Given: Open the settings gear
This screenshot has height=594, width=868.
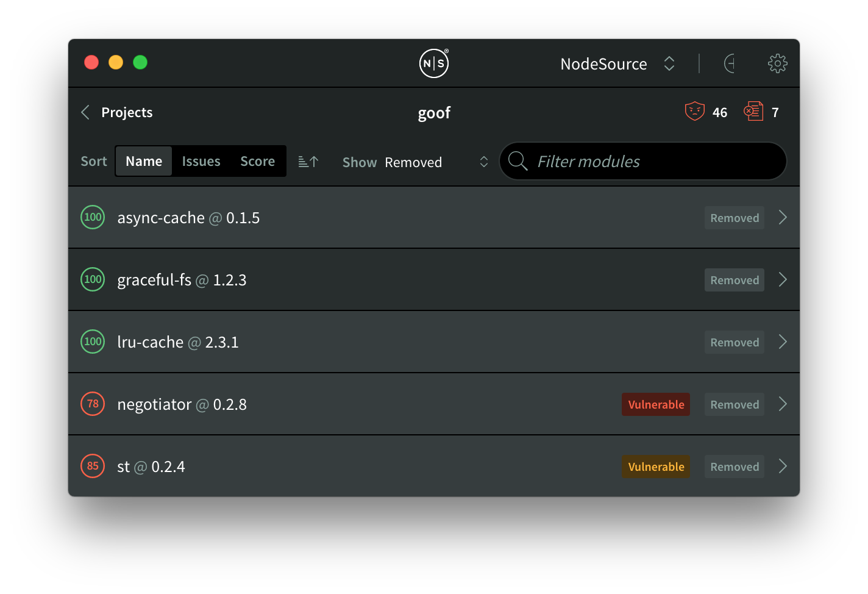Looking at the screenshot, I should tap(777, 63).
